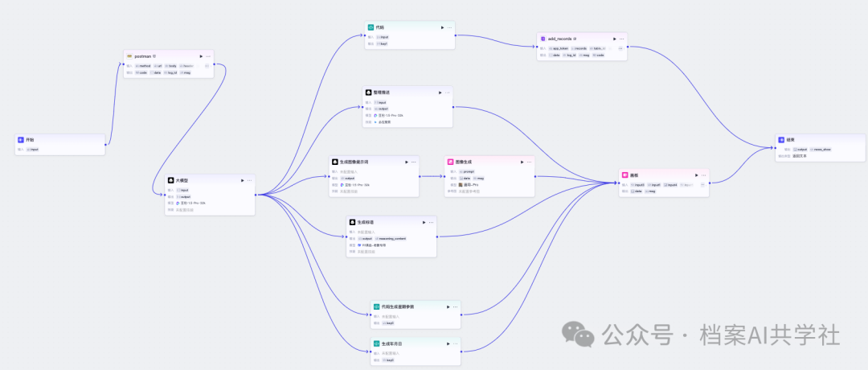Open more options menu on postman node header
This screenshot has height=370, width=868.
coord(208,56)
